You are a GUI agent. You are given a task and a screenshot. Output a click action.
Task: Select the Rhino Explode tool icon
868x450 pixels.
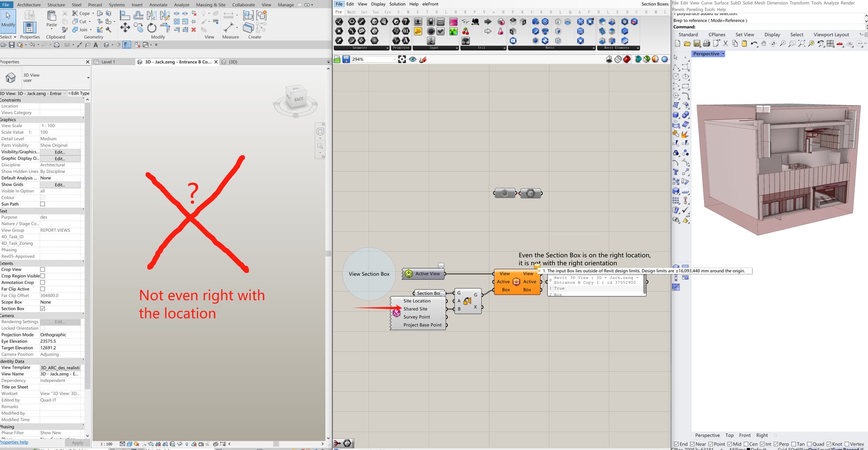click(685, 134)
